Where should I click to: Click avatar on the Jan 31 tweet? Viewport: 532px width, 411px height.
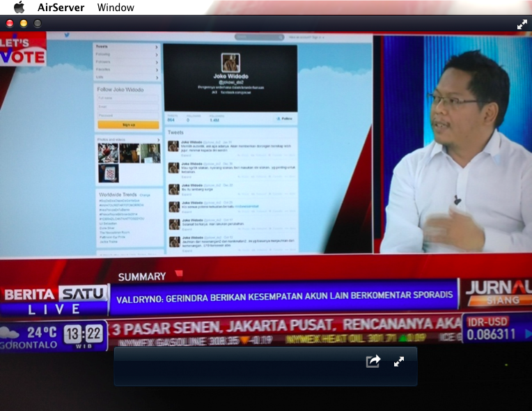tap(173, 146)
